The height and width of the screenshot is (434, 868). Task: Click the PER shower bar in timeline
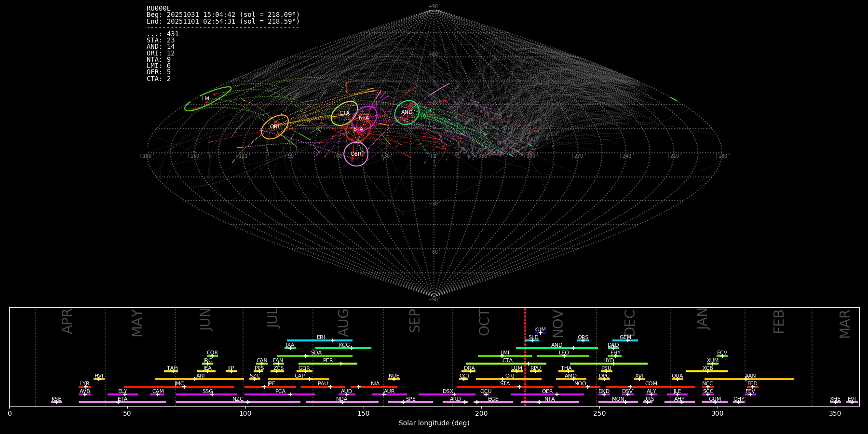tap(328, 364)
